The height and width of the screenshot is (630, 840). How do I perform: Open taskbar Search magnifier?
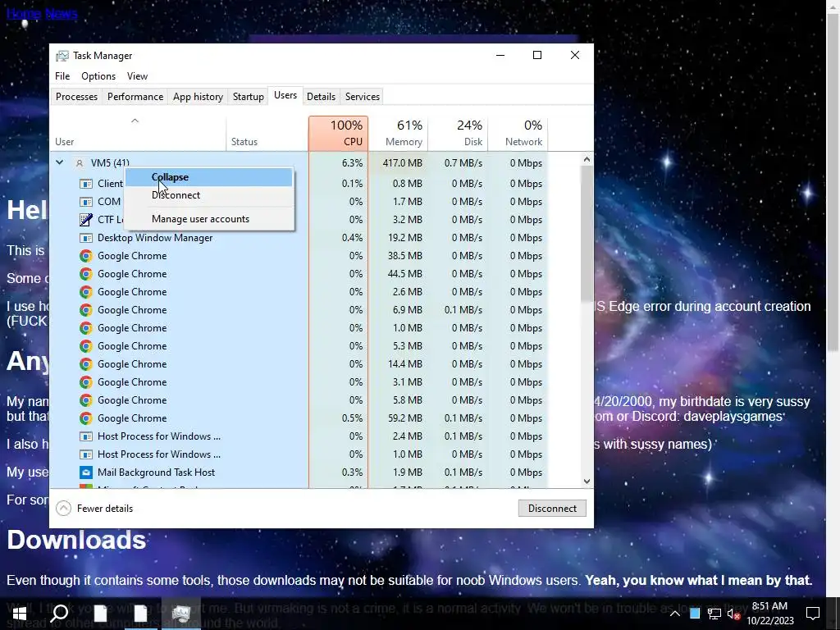coord(59,614)
